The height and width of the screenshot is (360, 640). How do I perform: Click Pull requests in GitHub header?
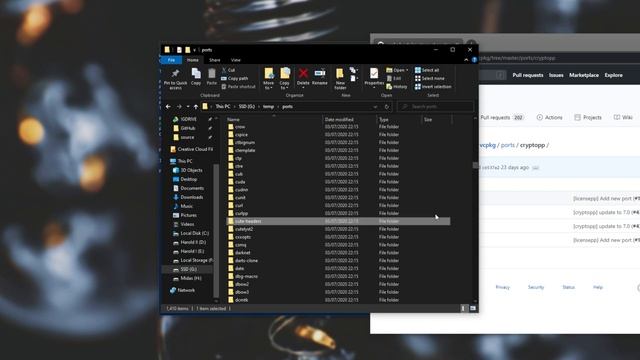[528, 75]
